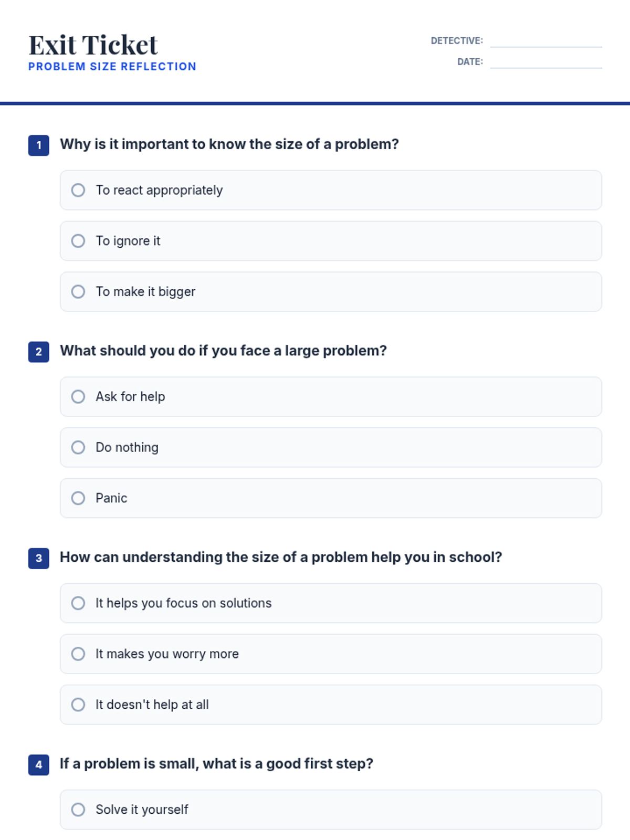Viewport: 630px width, 840px height.
Task: Pick 'It helps you focus on solutions'
Action: tap(78, 603)
